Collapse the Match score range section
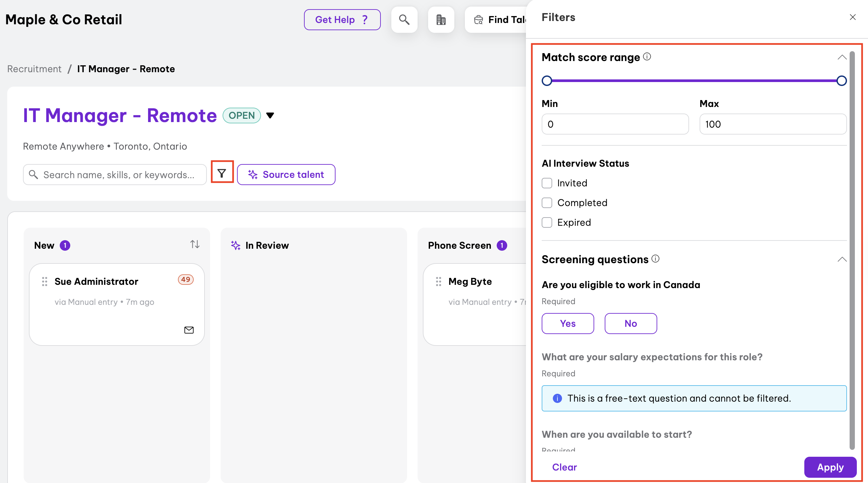Viewport: 868px width, 483px height. click(x=841, y=57)
